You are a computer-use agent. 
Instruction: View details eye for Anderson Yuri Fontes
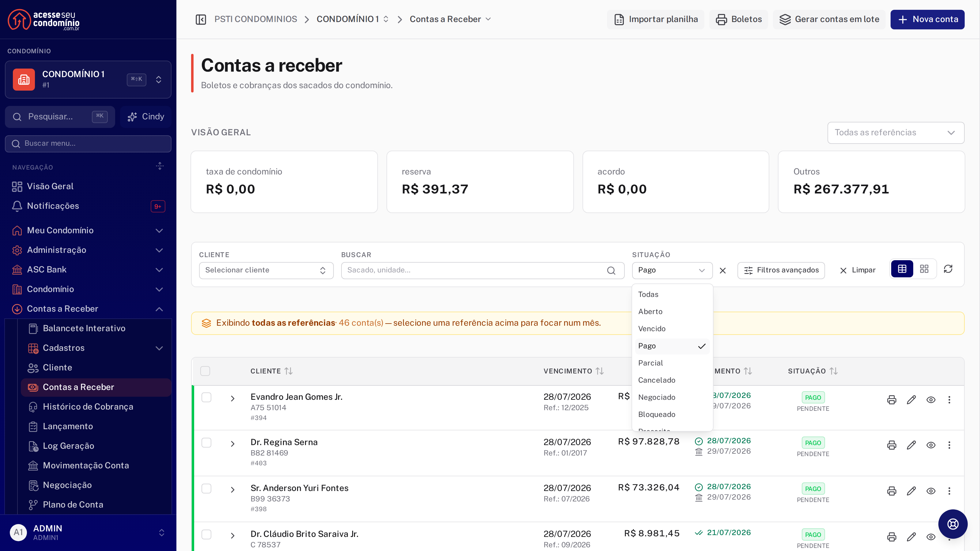[931, 491]
